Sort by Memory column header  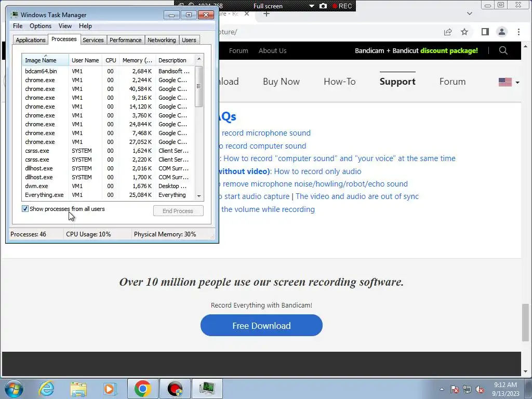pos(137,60)
